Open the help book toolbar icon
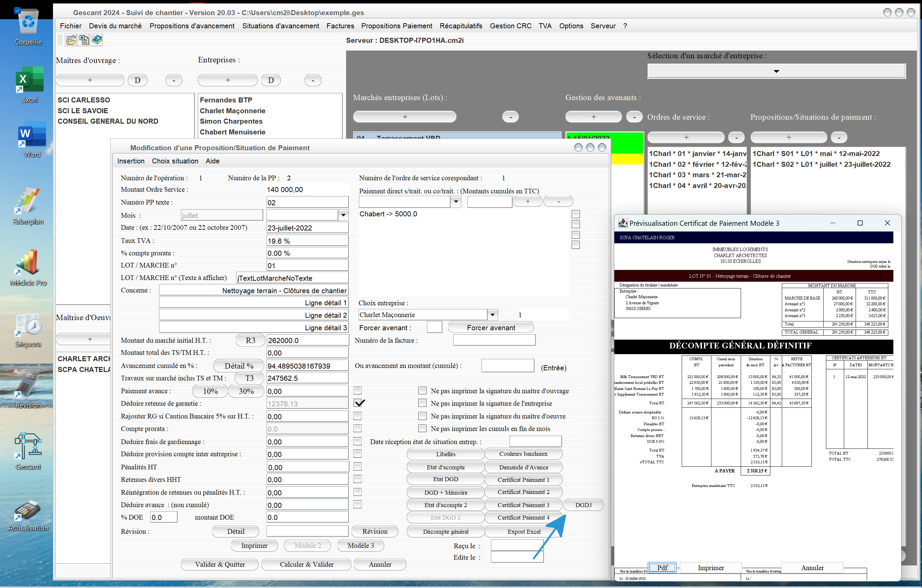This screenshot has height=588, width=922. 97,40
